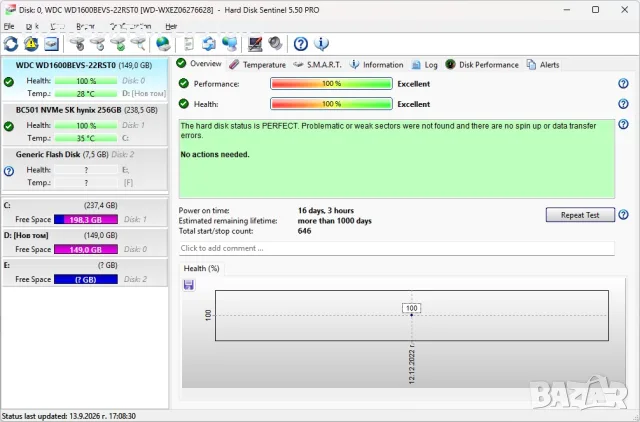Click the globe and disk toolbar icon
The height and width of the screenshot is (422, 640).
tap(163, 44)
